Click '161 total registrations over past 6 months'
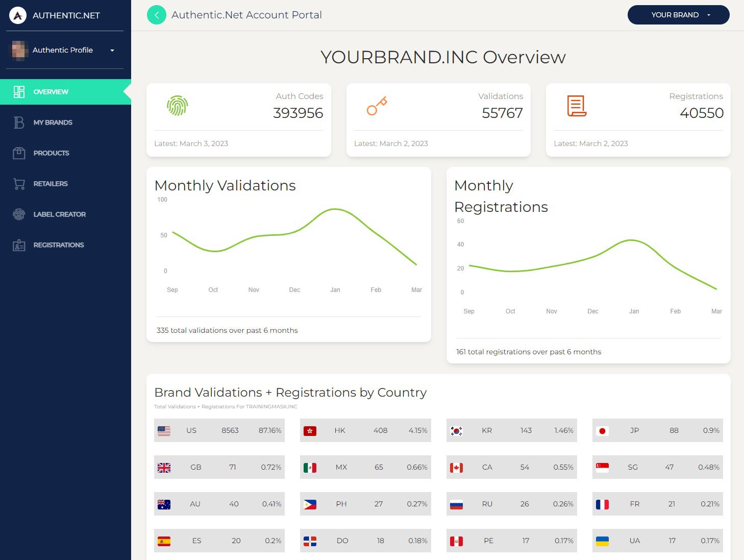Viewport: 744px width, 560px height. click(529, 352)
